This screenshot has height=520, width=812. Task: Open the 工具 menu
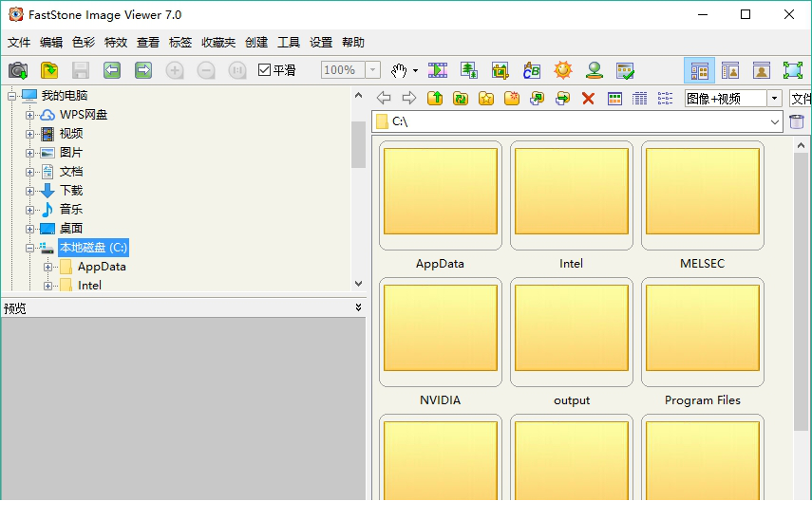coord(289,43)
